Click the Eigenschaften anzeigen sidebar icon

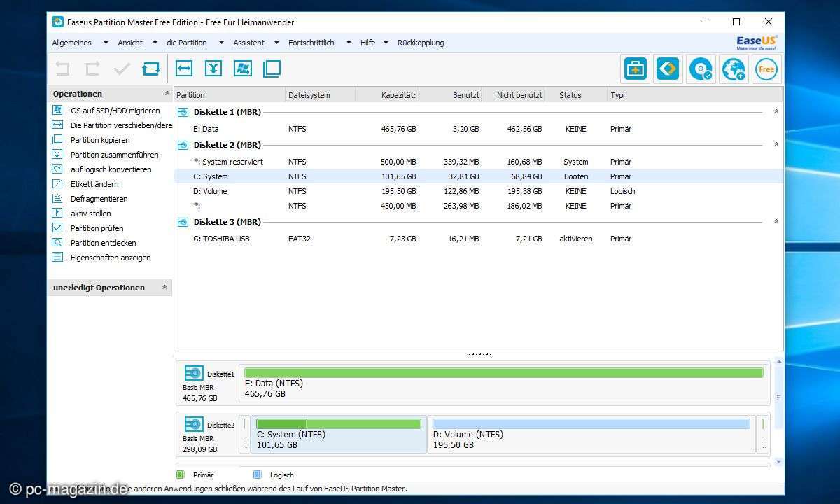[x=57, y=257]
